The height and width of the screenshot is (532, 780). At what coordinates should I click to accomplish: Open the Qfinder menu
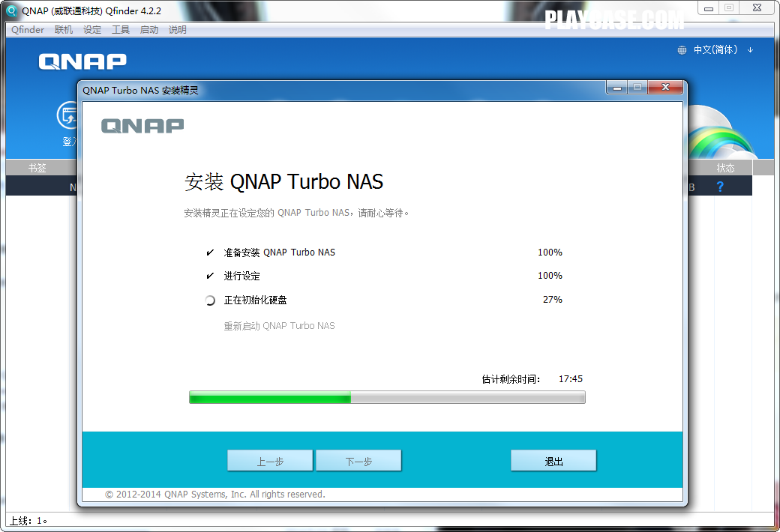coord(28,30)
